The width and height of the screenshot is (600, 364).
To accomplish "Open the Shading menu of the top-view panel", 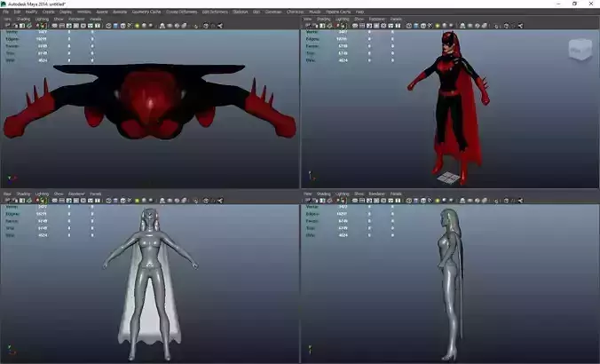I will (x=23, y=19).
